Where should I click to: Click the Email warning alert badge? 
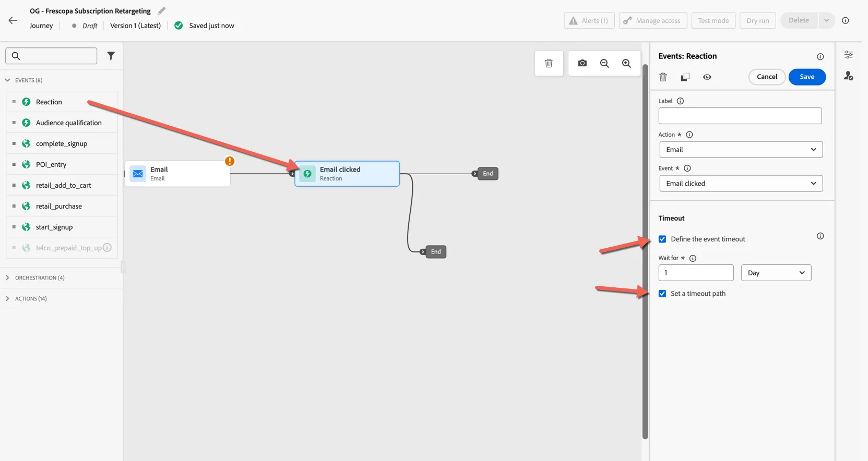[x=230, y=161]
